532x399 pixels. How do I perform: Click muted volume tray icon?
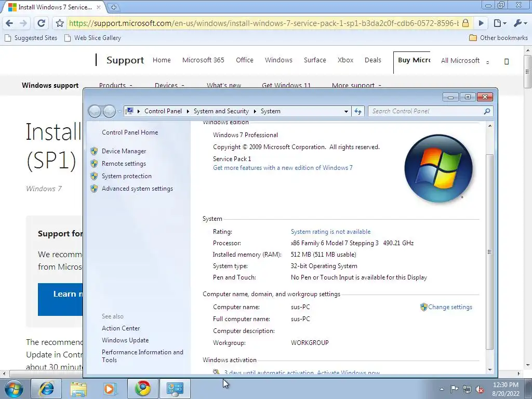480,389
